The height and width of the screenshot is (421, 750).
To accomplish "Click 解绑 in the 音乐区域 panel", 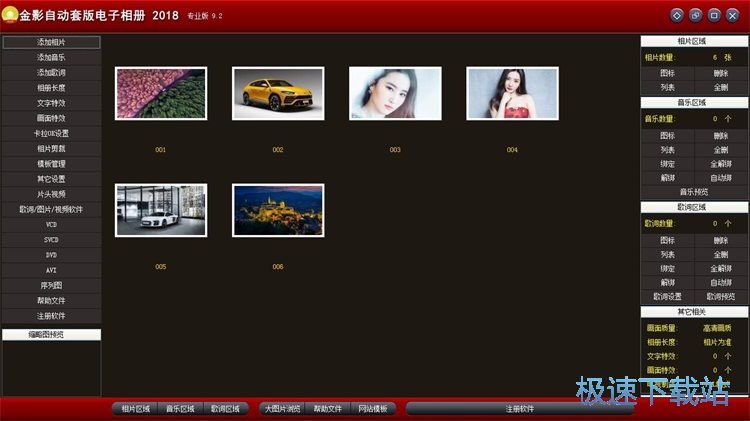I will click(667, 178).
